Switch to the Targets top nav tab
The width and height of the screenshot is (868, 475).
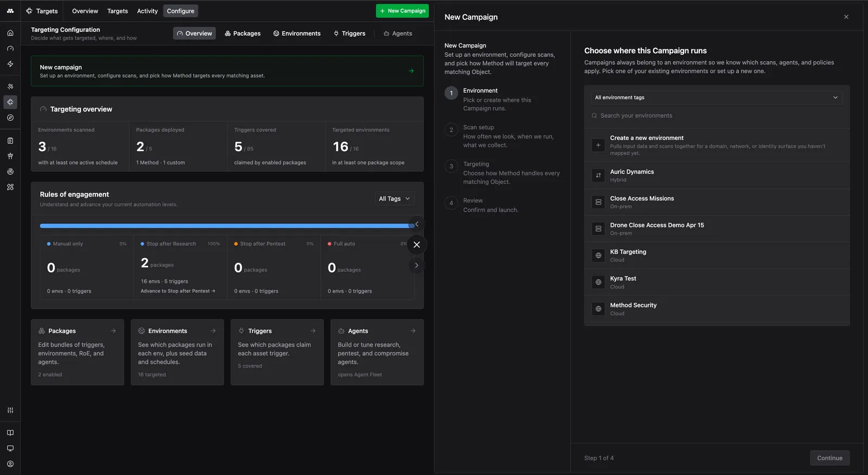pyautogui.click(x=118, y=11)
